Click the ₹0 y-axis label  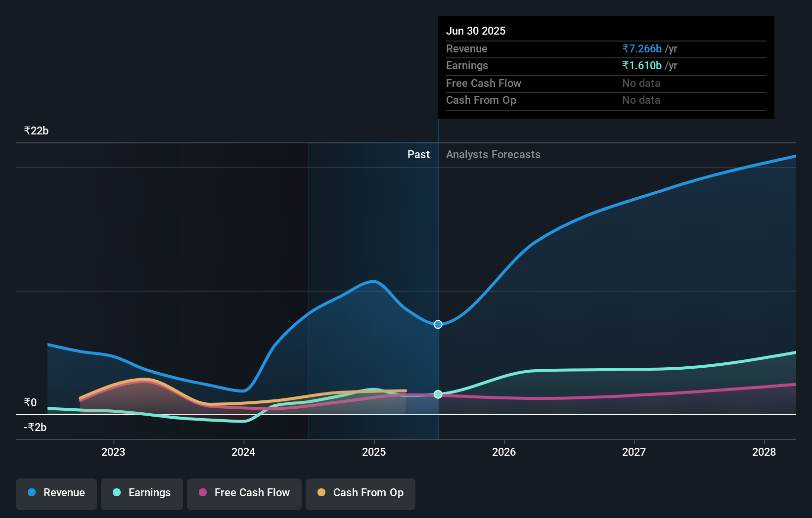tap(30, 402)
